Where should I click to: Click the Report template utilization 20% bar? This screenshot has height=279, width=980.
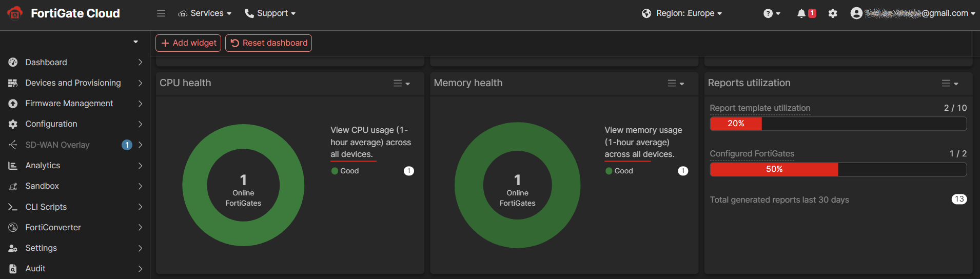tap(736, 124)
